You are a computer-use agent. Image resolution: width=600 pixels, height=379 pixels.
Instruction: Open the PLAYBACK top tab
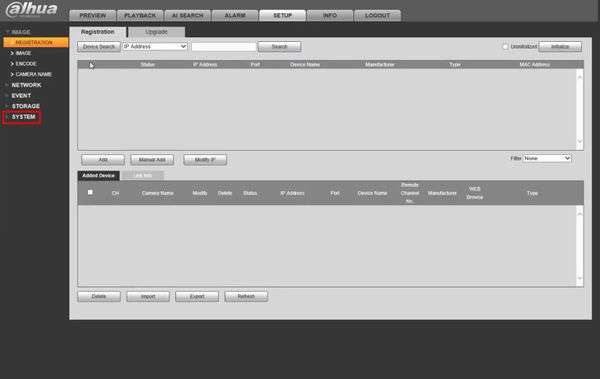coord(140,15)
